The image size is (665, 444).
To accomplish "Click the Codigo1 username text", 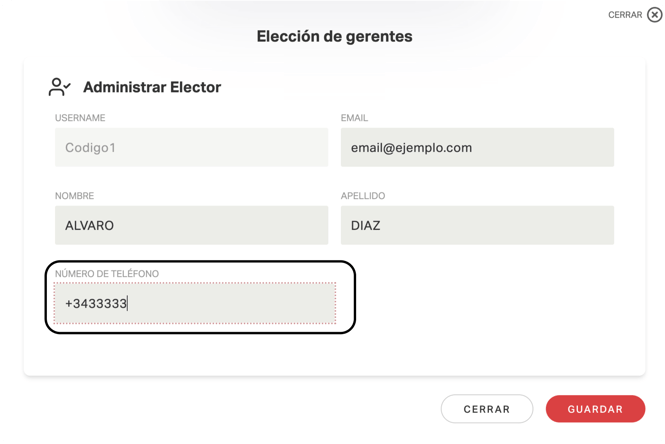I will pos(90,148).
